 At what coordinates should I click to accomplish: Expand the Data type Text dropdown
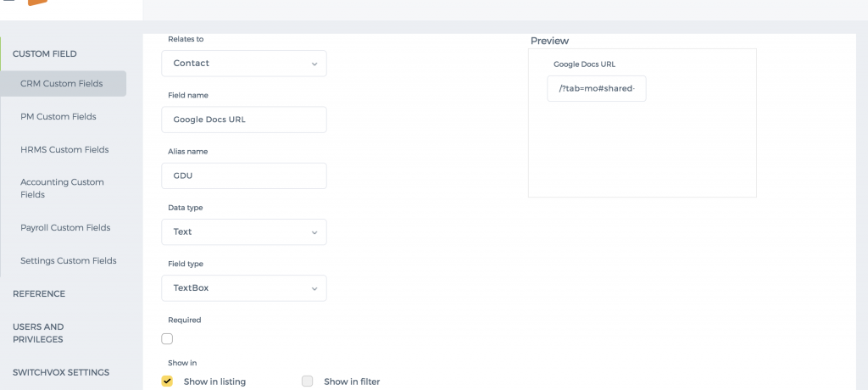click(244, 232)
